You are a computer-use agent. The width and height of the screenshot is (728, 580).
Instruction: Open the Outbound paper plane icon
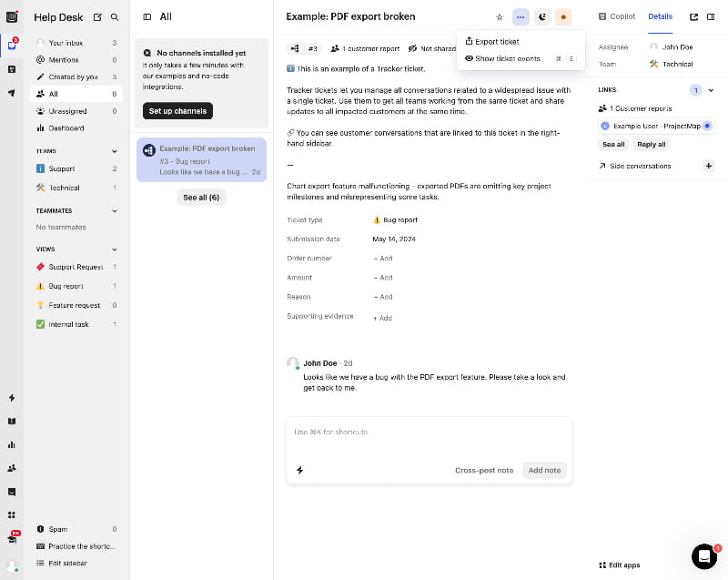click(12, 93)
